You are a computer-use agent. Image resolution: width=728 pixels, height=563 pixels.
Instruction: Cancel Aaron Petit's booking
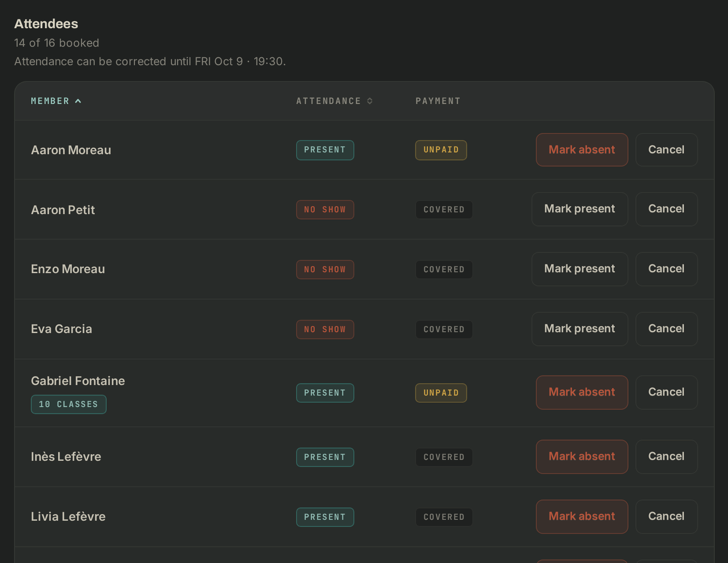(666, 209)
